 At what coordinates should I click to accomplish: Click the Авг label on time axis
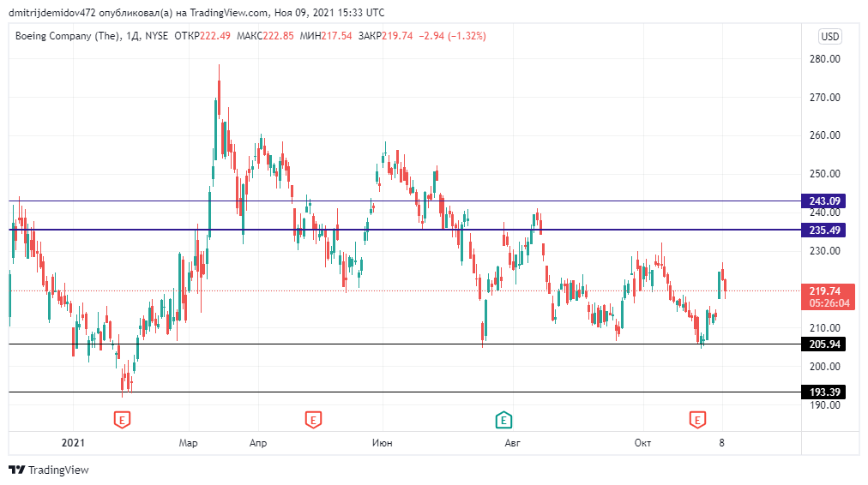click(513, 443)
